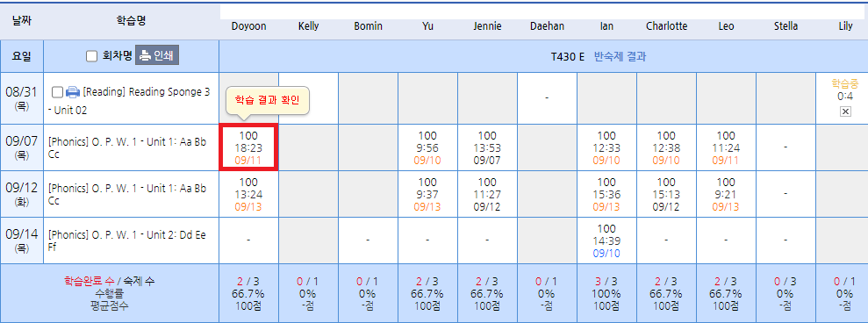This screenshot has height=323, width=868.
Task: Select the Doyoon student column header
Action: [x=248, y=26]
